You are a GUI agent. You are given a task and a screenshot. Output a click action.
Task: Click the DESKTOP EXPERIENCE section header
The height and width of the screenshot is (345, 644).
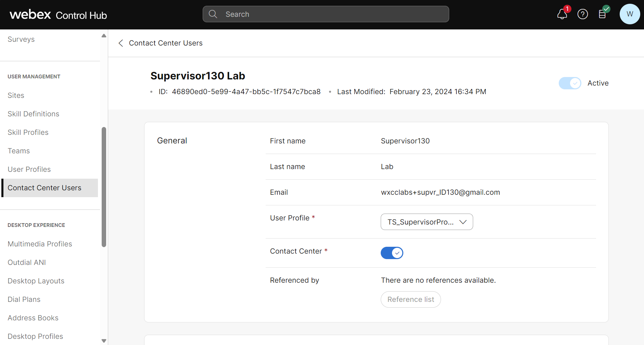[x=36, y=225]
